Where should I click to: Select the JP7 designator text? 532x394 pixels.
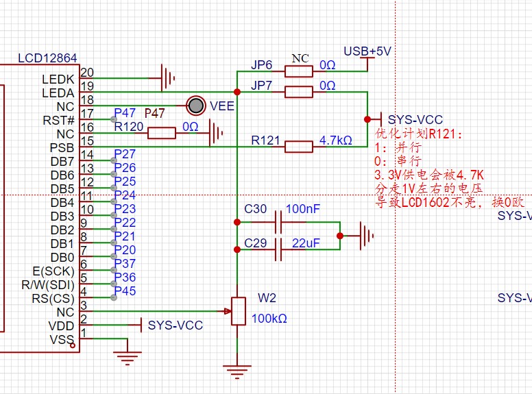click(x=261, y=85)
